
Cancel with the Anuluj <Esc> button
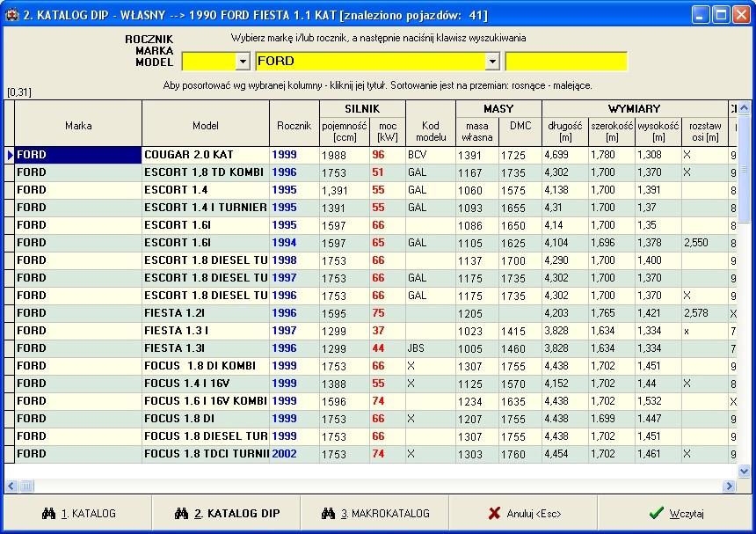[x=524, y=513]
